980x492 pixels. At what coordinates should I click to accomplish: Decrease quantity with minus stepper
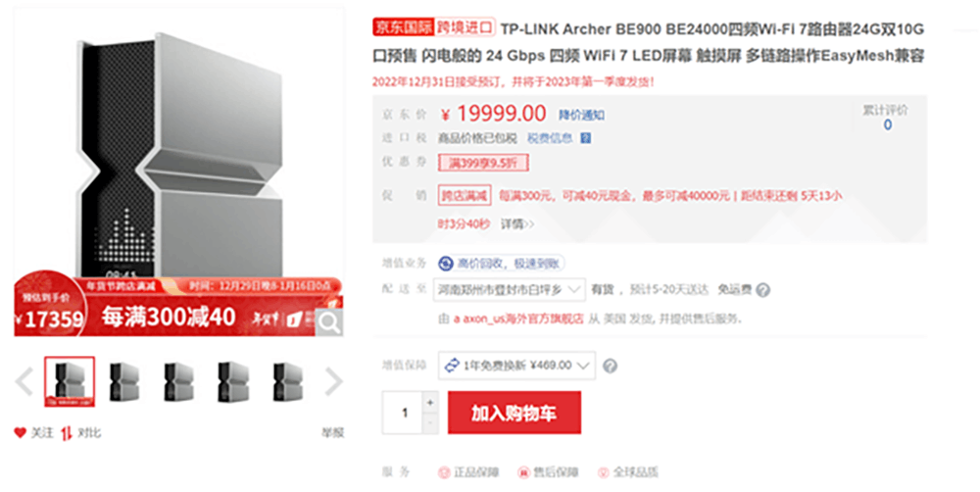pos(430,423)
